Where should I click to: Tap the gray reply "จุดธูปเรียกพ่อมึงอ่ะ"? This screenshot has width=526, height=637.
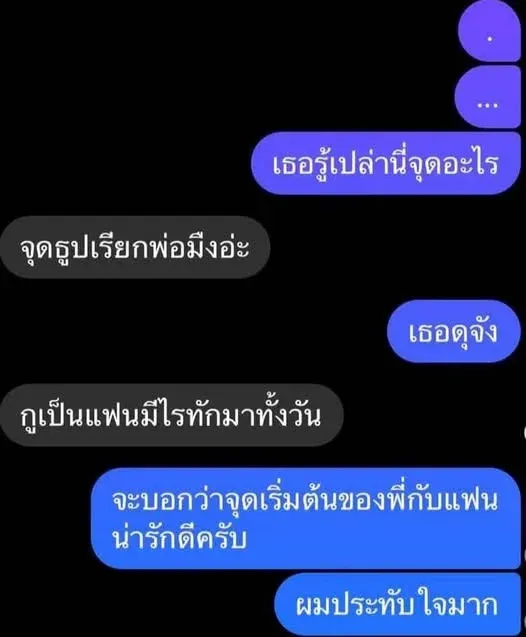(135, 247)
